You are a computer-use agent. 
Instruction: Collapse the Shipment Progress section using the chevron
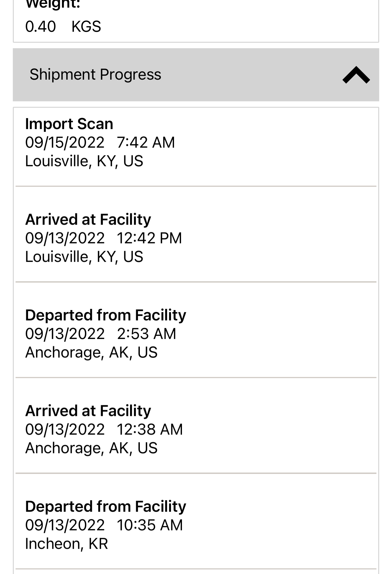pyautogui.click(x=356, y=75)
